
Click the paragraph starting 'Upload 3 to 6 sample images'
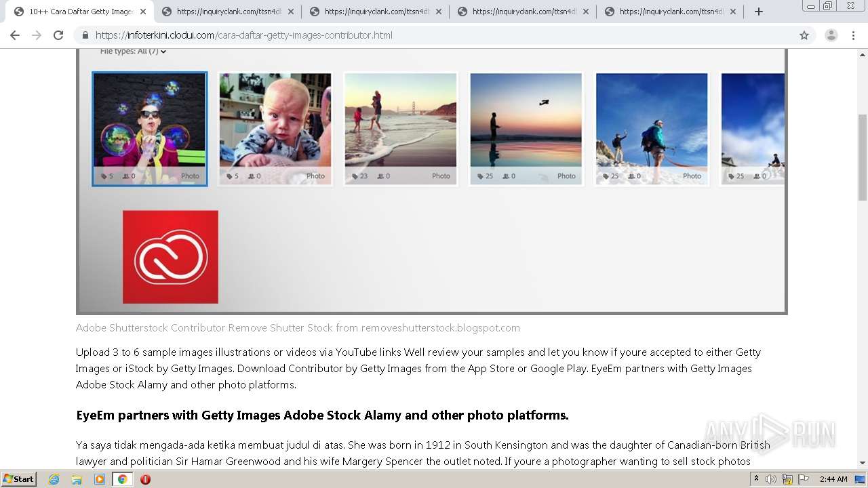click(x=418, y=369)
